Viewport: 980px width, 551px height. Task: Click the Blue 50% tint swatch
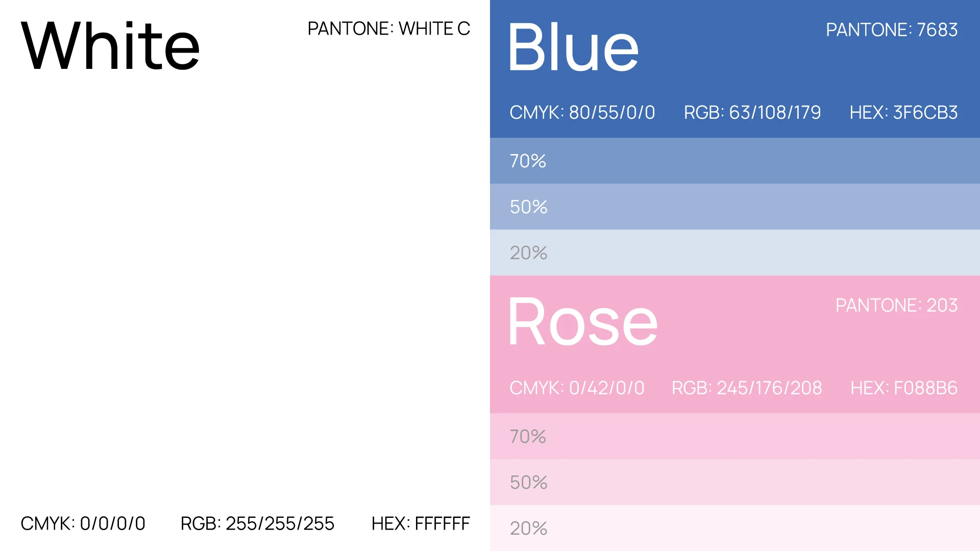pyautogui.click(x=735, y=207)
